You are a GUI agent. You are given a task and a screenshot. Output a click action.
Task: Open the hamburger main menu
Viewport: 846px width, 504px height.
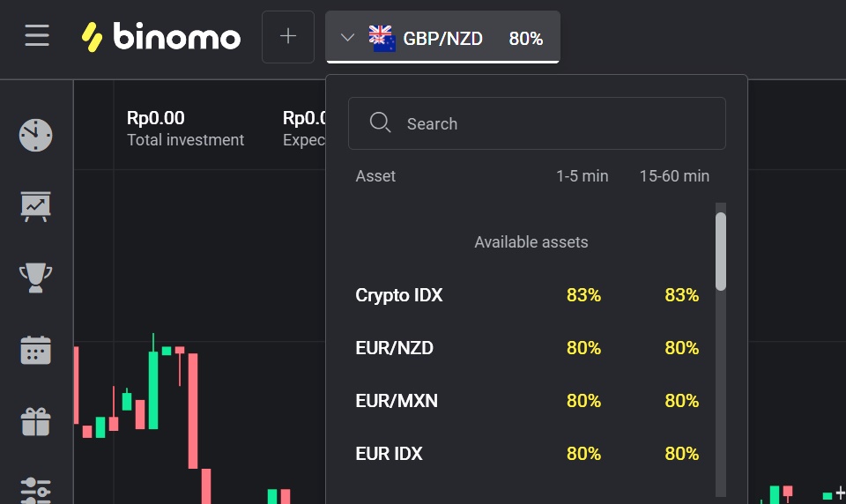37,36
